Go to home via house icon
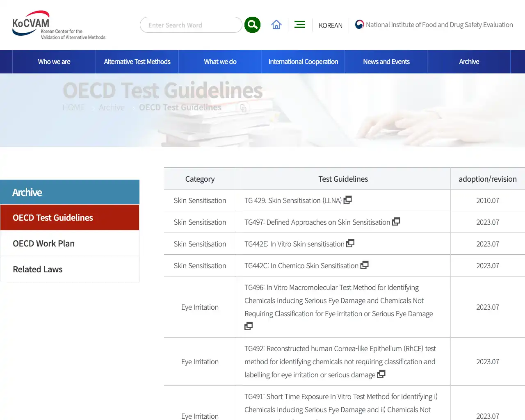This screenshot has width=525, height=420. pyautogui.click(x=276, y=25)
